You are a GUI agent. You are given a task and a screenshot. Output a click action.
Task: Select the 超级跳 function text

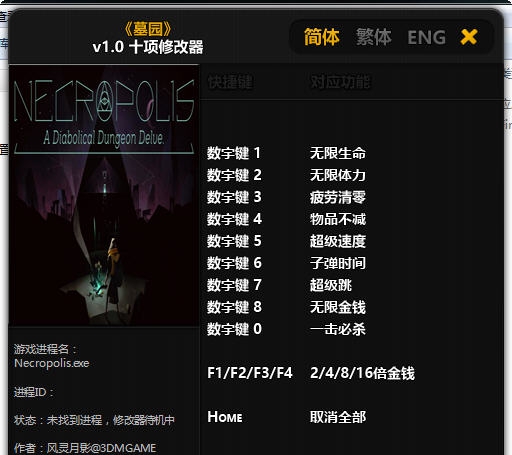(331, 285)
